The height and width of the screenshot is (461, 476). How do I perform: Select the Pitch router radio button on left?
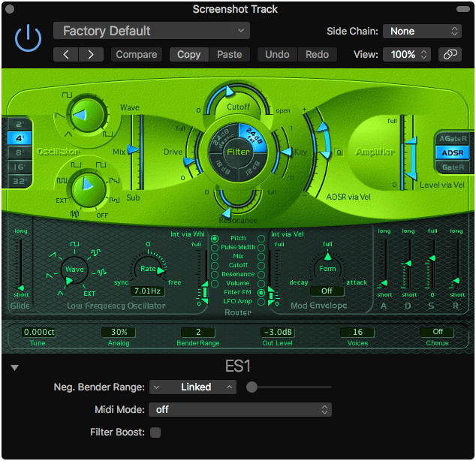pyautogui.click(x=215, y=239)
